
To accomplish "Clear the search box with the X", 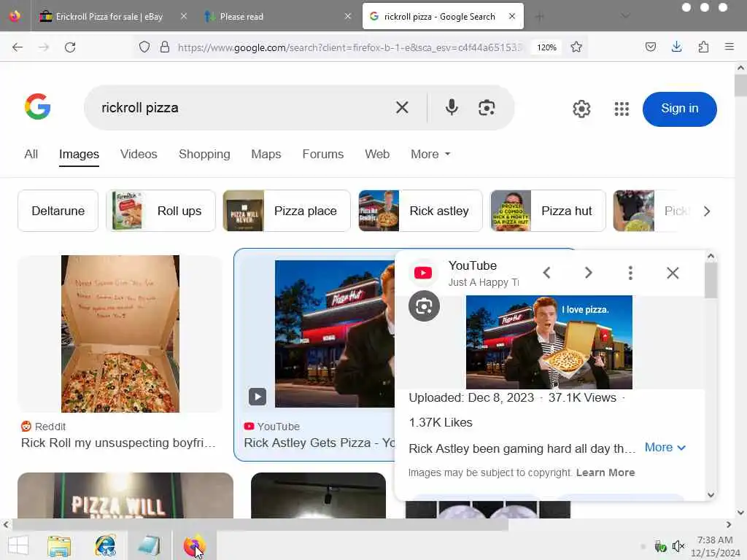I will coord(402,108).
